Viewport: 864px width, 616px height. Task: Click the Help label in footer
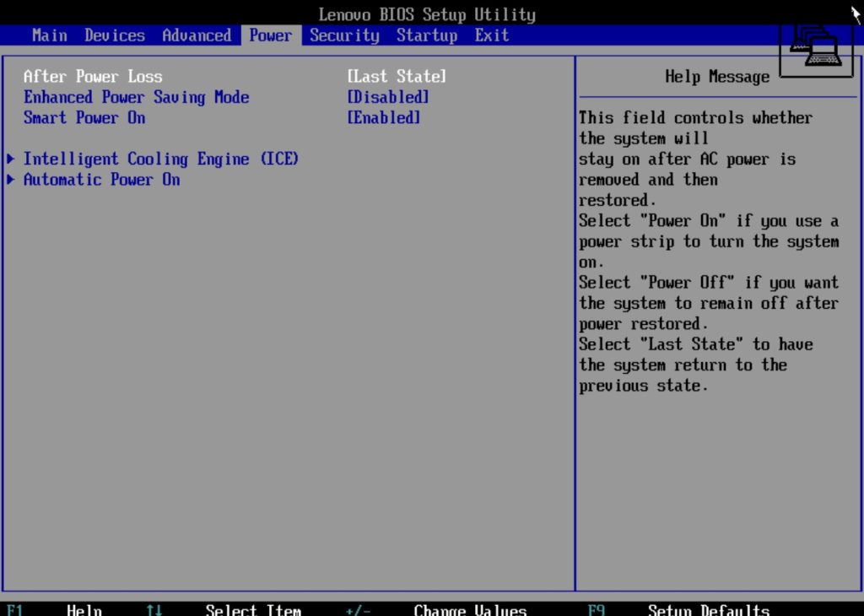point(84,609)
